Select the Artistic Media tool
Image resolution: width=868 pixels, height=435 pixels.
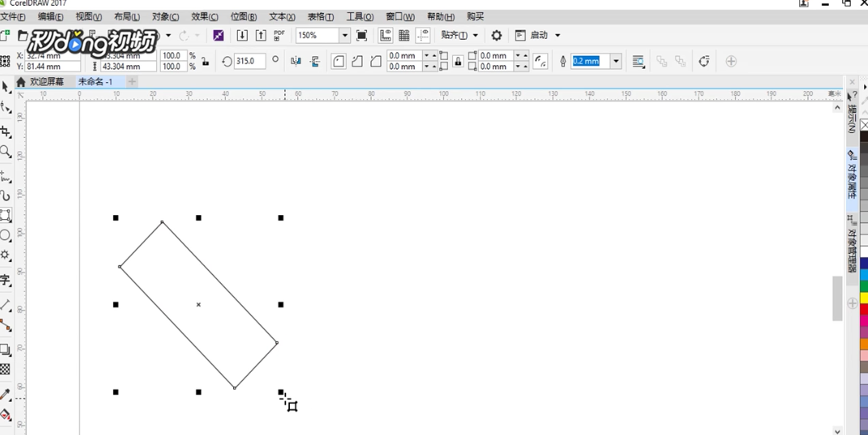pyautogui.click(x=6, y=196)
